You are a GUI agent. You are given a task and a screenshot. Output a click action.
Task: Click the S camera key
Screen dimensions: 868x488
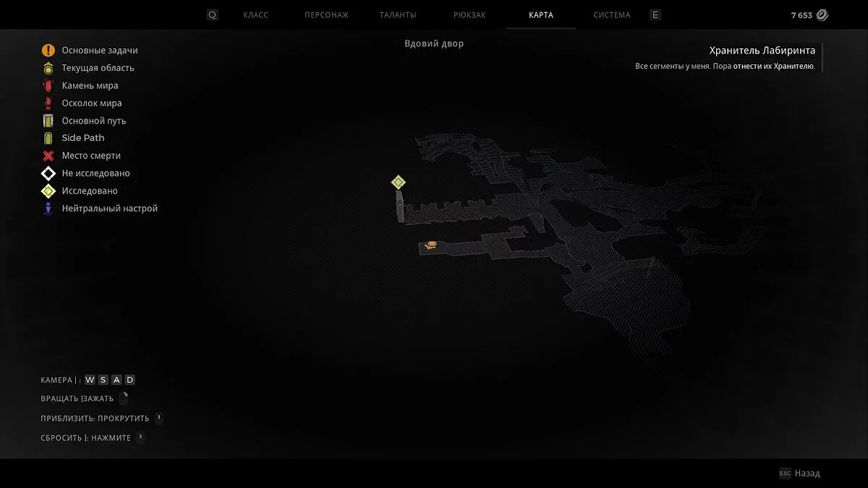(x=103, y=380)
